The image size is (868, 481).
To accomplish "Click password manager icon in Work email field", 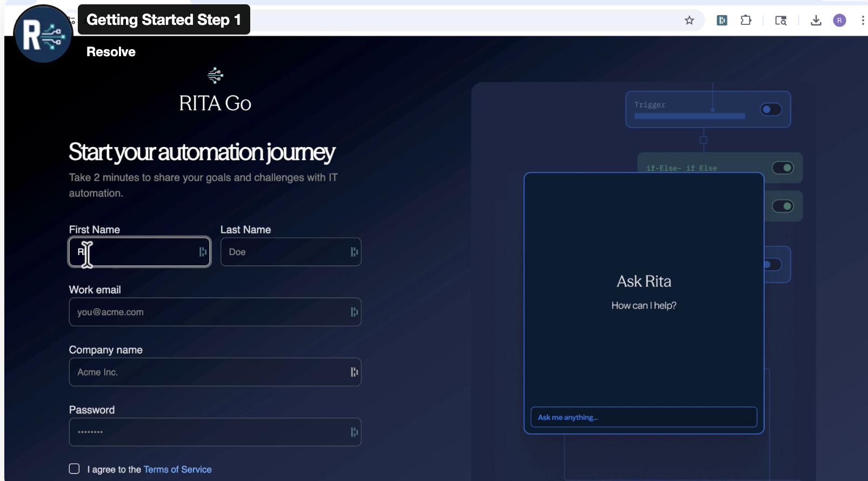I will tap(354, 312).
